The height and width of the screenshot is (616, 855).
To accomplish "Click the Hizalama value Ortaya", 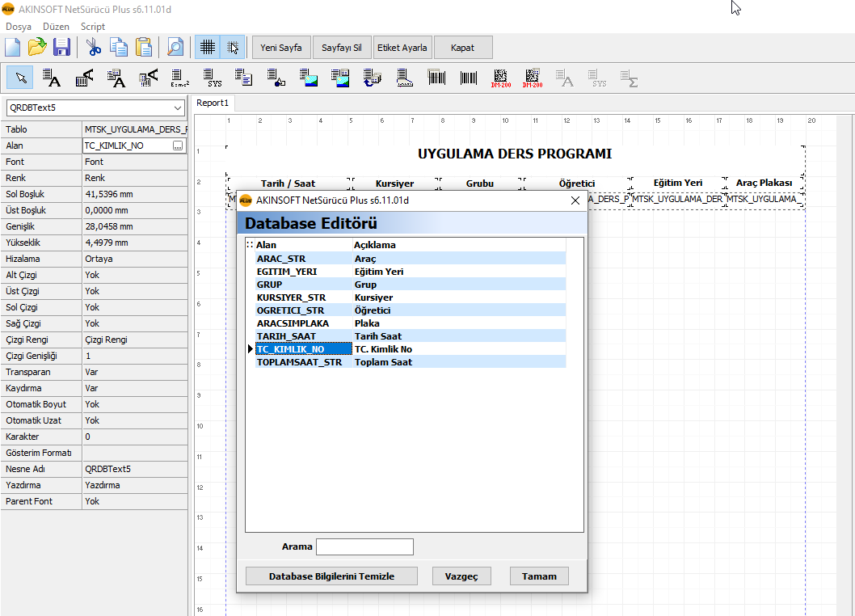I will (x=135, y=259).
